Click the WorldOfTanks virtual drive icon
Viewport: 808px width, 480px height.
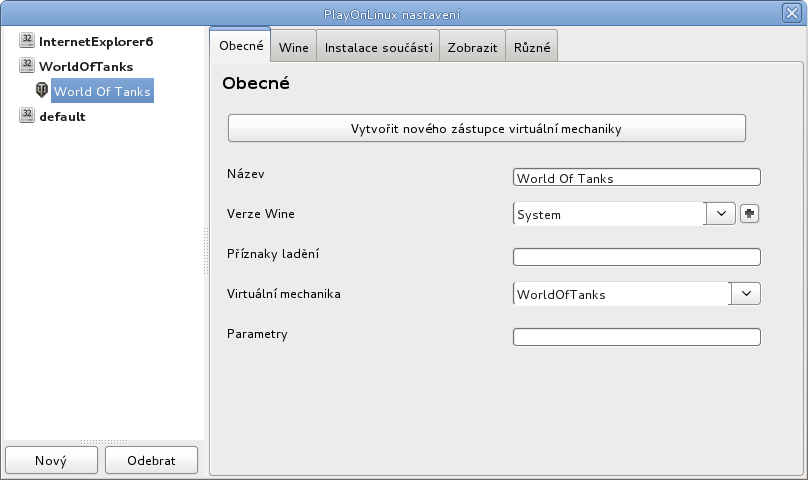pos(27,65)
